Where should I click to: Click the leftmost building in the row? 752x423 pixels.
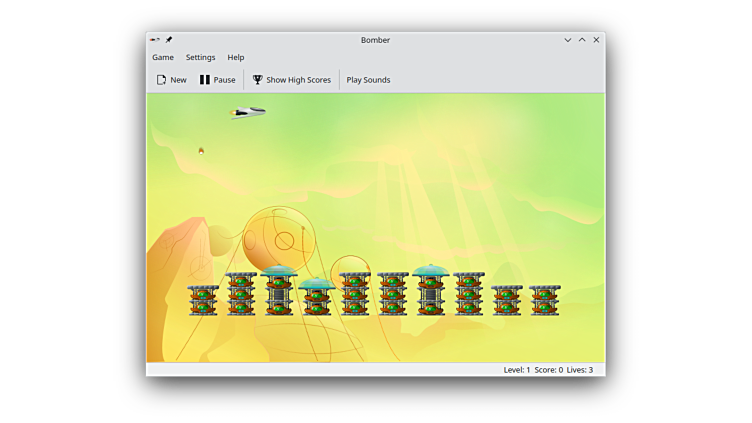pyautogui.click(x=203, y=300)
